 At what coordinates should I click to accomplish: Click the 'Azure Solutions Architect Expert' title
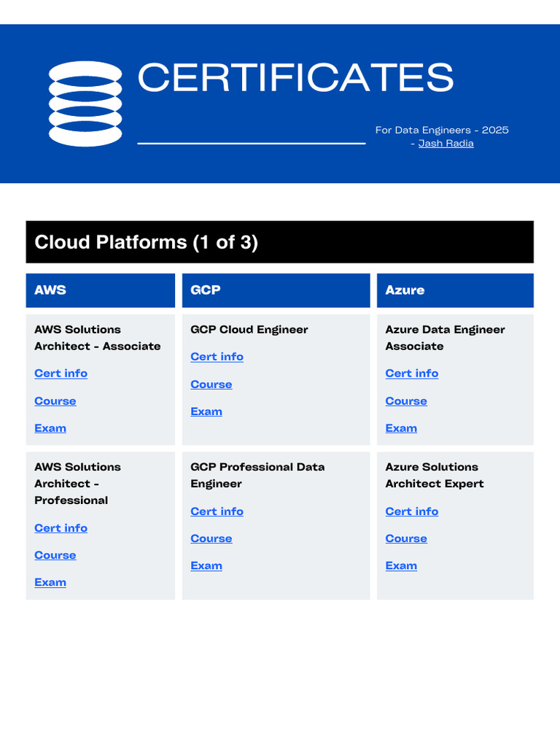click(435, 476)
